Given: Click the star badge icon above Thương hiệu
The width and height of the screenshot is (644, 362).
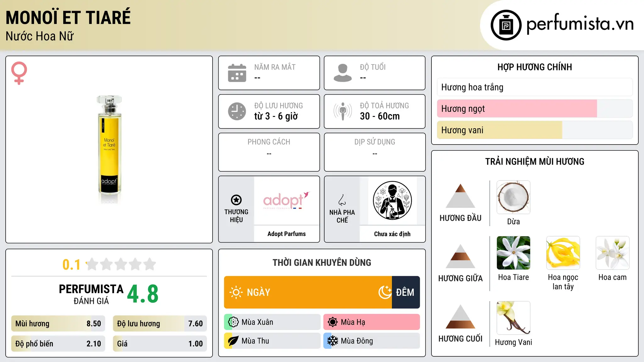Looking at the screenshot, I should click(x=236, y=200).
